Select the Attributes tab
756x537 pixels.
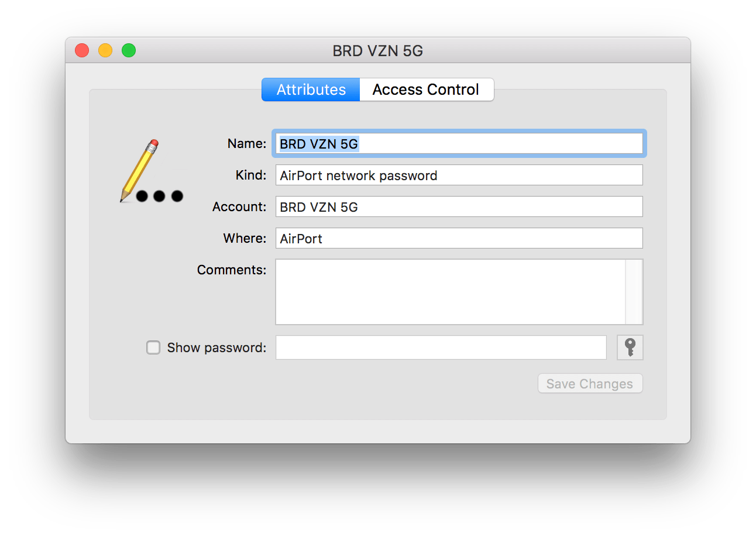tap(311, 89)
